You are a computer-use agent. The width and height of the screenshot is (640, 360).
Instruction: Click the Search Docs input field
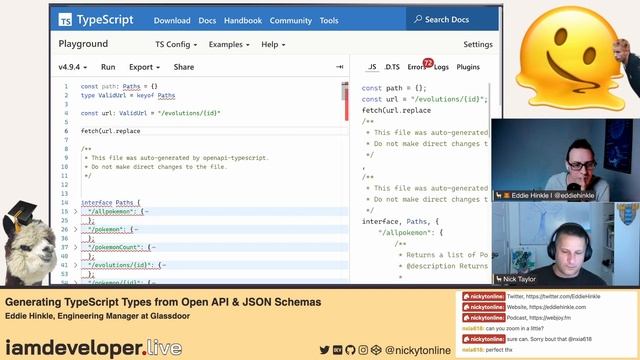tap(452, 19)
